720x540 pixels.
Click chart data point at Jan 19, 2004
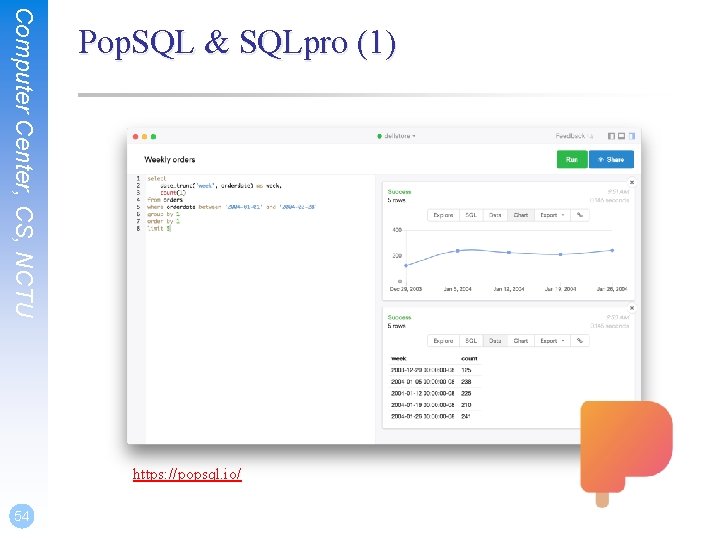[x=560, y=254]
